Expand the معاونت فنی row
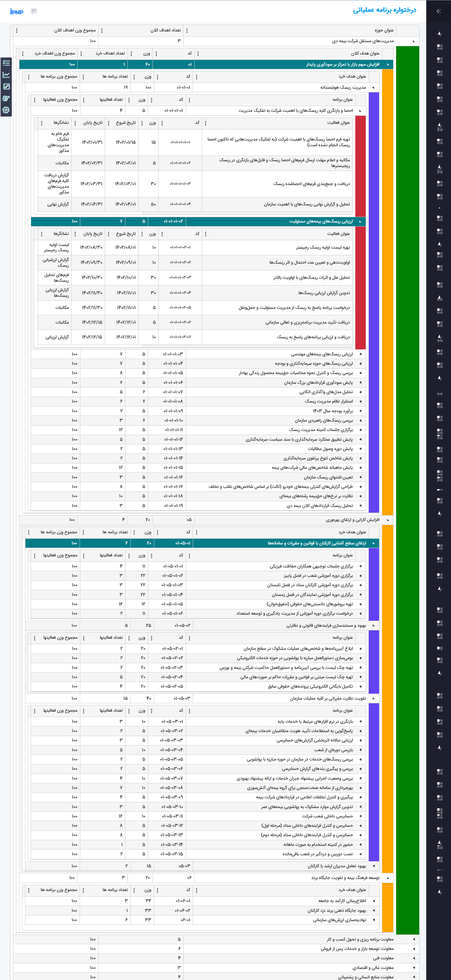Screen dimensions: 451x980 pyautogui.click(x=414, y=958)
